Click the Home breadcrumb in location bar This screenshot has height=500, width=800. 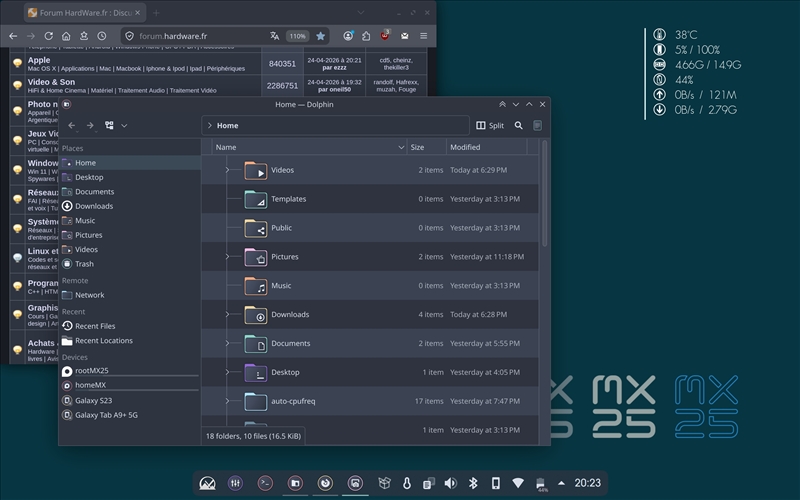228,126
